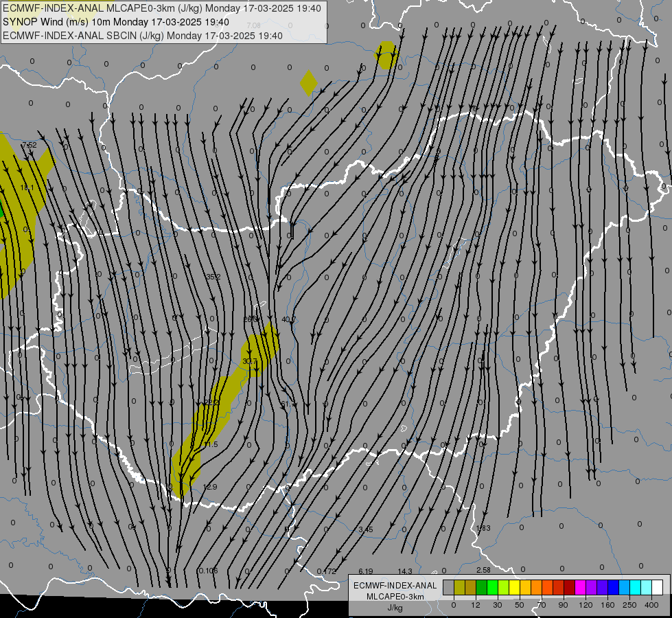
Task: Click the yellow diamond CAPE patch
Action: point(309,83)
